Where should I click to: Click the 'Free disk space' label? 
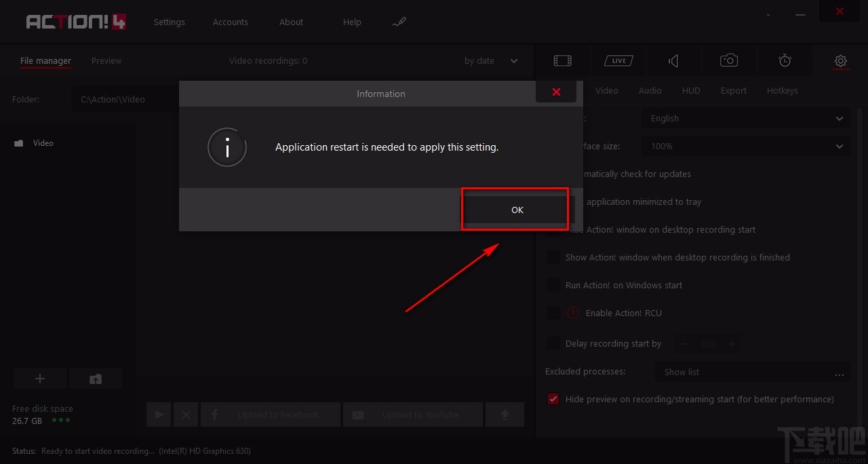(x=43, y=408)
